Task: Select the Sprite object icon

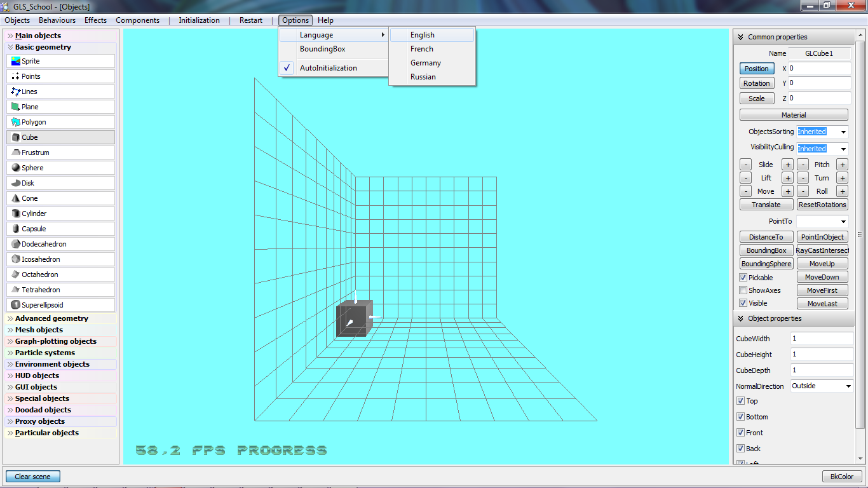Action: click(16, 61)
